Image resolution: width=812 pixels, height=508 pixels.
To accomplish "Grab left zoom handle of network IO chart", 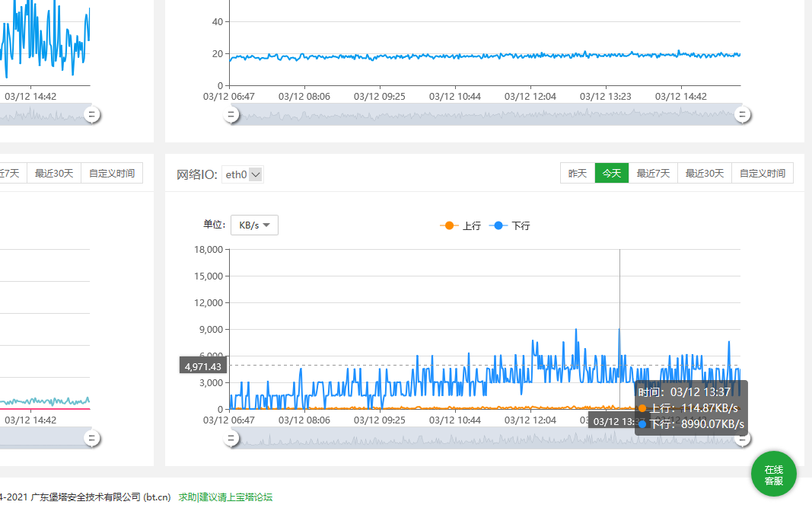I will [x=231, y=439].
